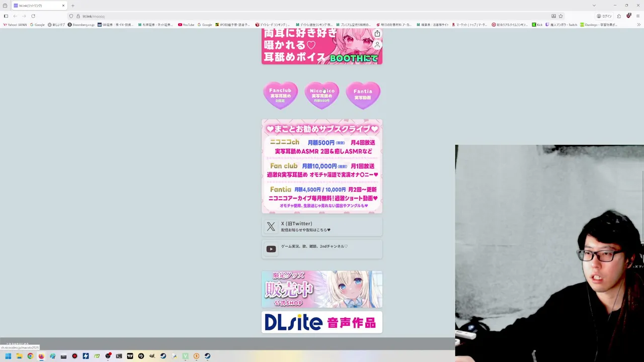644x362 pixels.
Task: Click the install/reader icon in address bar
Action: click(553, 16)
